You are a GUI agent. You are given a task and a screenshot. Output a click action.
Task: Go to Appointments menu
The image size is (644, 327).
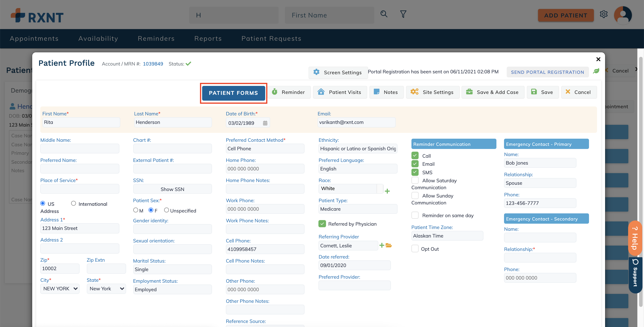[34, 38]
